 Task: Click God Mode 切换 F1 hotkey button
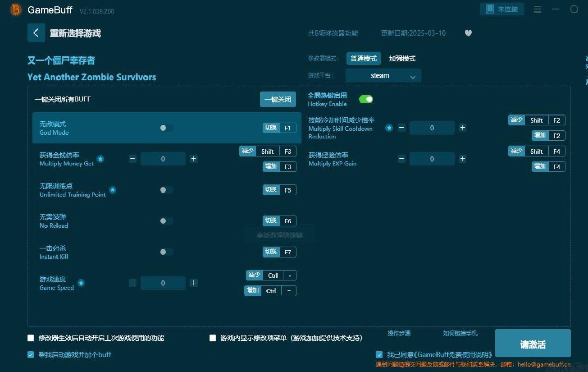[x=279, y=128]
